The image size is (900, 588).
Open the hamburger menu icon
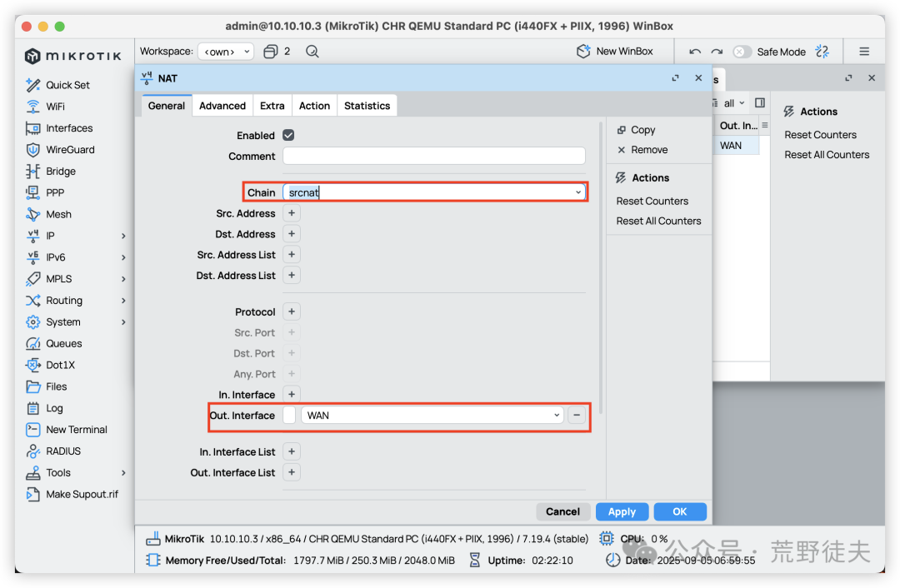864,52
